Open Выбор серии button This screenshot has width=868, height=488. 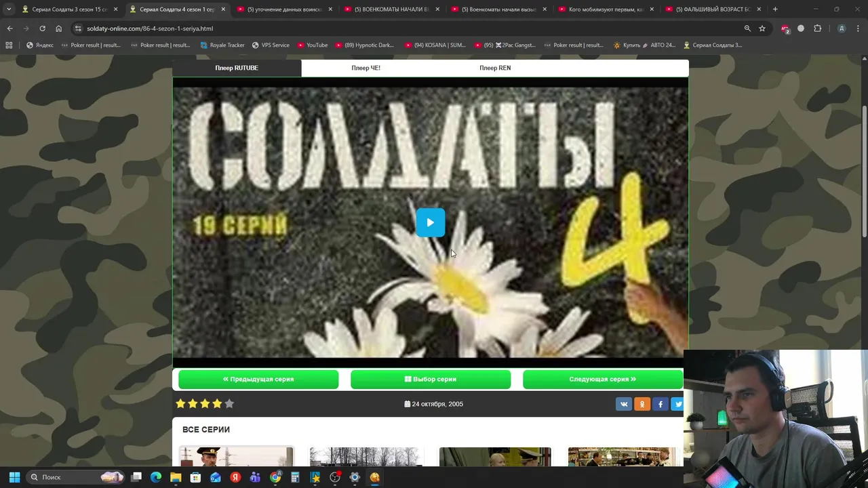[431, 379]
